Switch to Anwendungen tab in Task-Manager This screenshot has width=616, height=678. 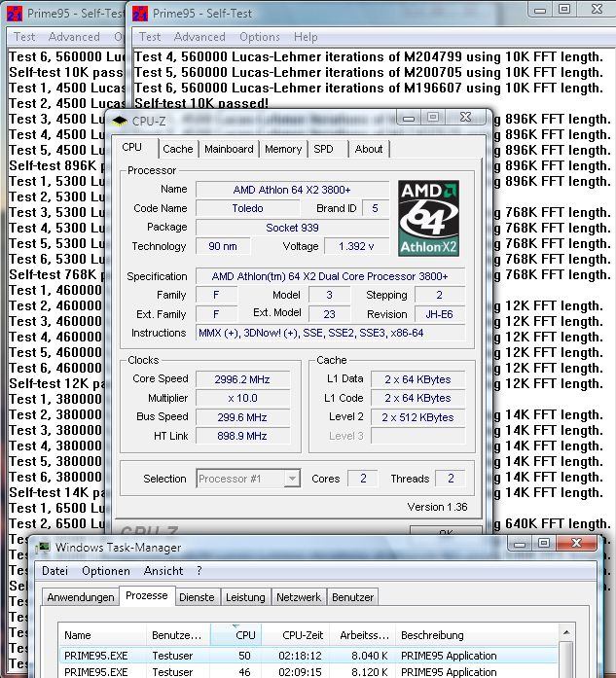point(81,597)
